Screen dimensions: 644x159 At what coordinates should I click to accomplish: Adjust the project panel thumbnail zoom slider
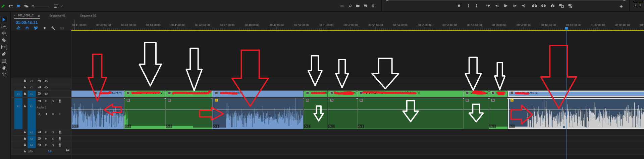tap(40, 6)
